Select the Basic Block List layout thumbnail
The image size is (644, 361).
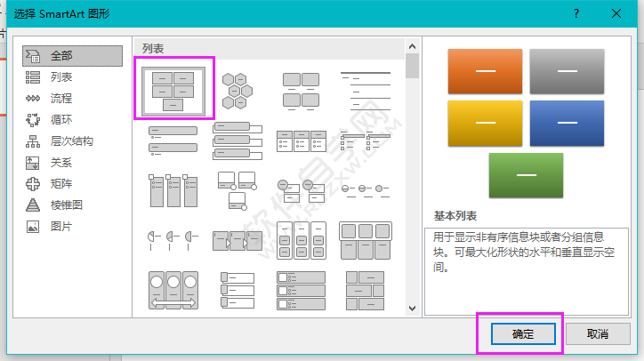click(173, 92)
